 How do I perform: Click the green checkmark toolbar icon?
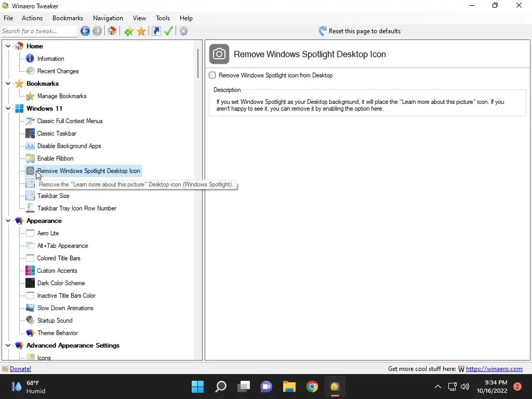tap(168, 31)
